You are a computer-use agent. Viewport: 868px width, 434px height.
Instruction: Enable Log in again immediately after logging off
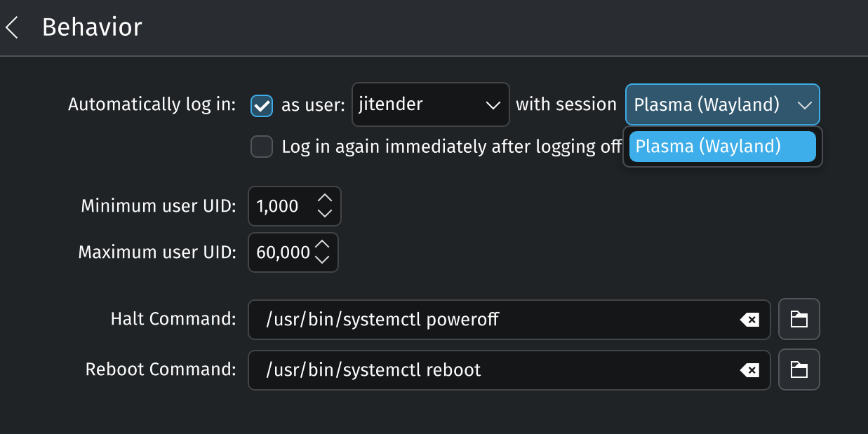click(262, 147)
